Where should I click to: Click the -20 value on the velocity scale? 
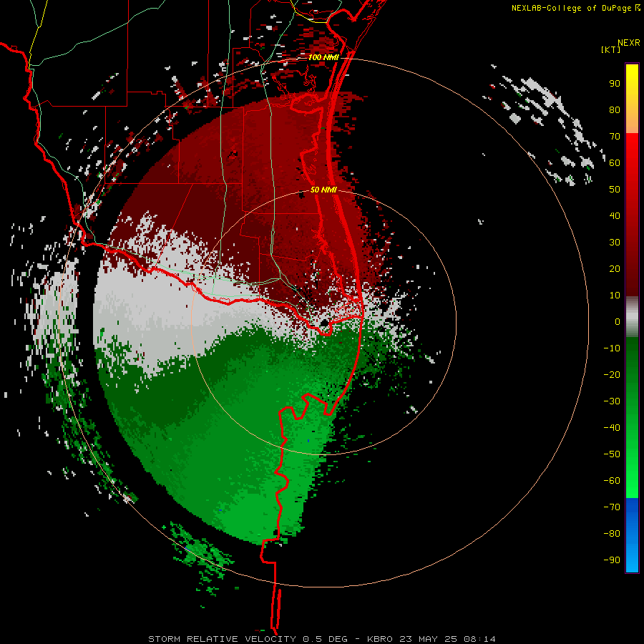pyautogui.click(x=612, y=375)
